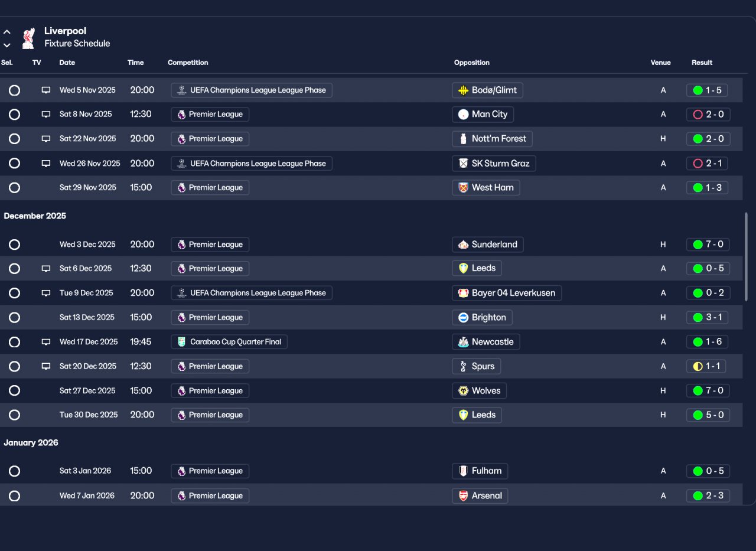The width and height of the screenshot is (756, 551).
Task: Click the Carabao Cup competition icon
Action: pyautogui.click(x=181, y=342)
